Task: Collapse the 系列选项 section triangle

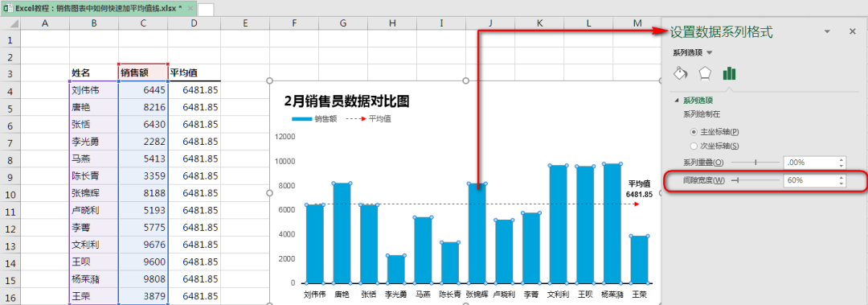Action: [676, 101]
